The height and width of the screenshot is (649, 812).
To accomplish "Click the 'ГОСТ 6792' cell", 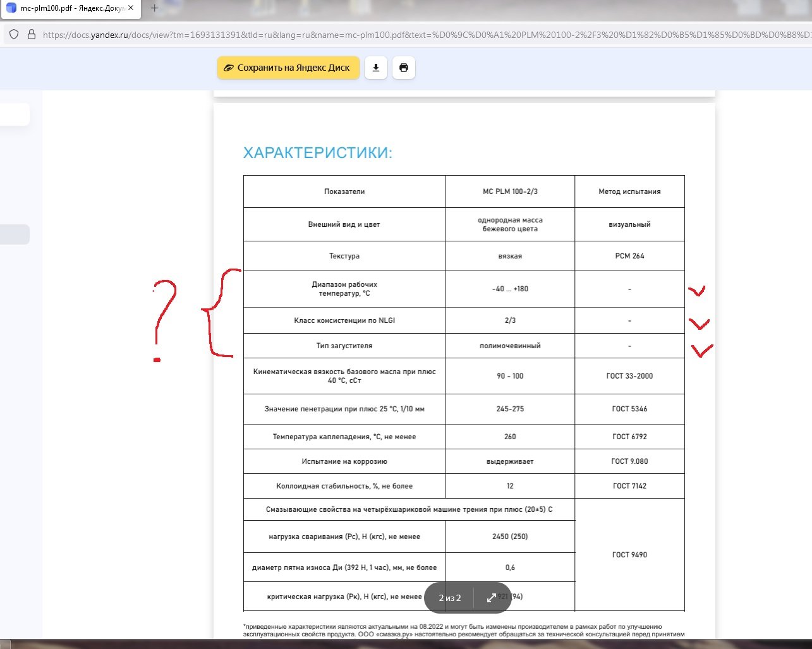I will 629,437.
